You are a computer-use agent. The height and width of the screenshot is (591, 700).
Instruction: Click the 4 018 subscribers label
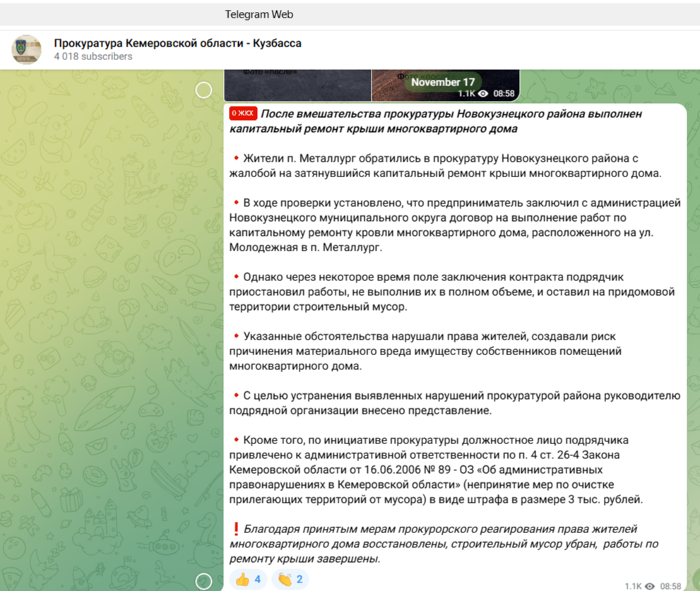tap(93, 56)
